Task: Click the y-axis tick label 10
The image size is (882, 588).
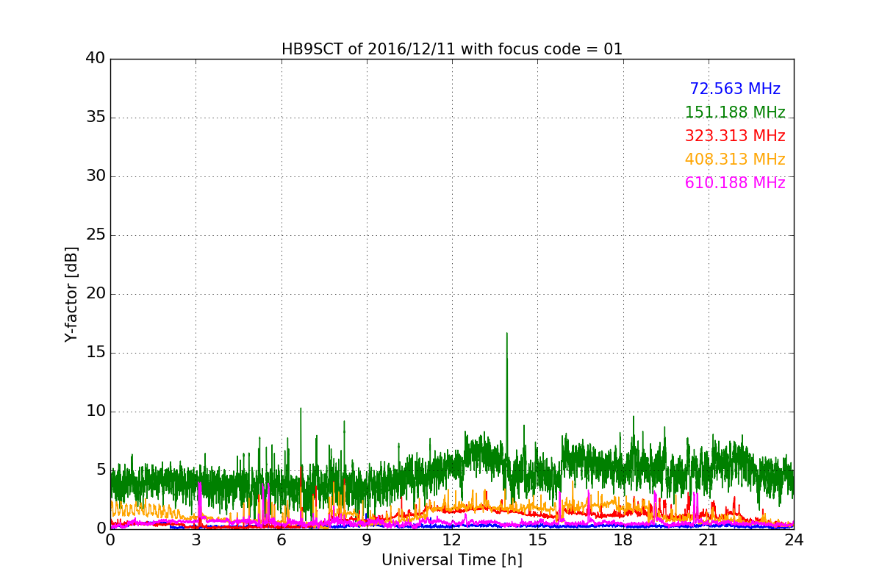Action: [96, 411]
